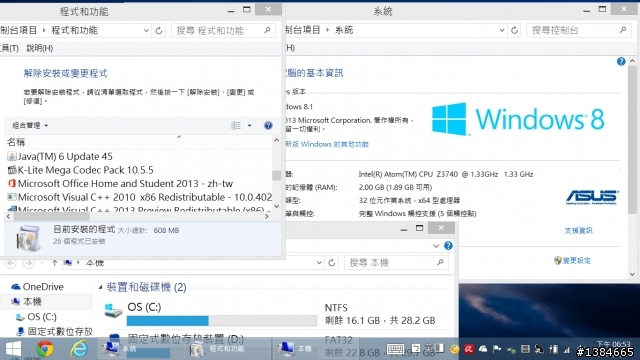This screenshot has width=640, height=360.
Task: Select OneDrive in navigation pane
Action: click(x=43, y=287)
